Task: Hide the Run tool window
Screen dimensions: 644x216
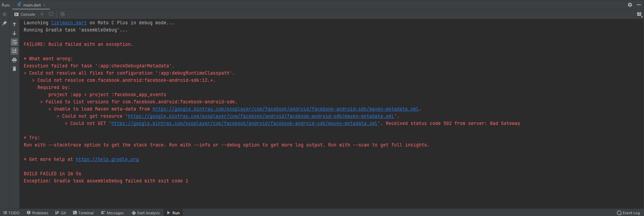Action: pos(639,5)
